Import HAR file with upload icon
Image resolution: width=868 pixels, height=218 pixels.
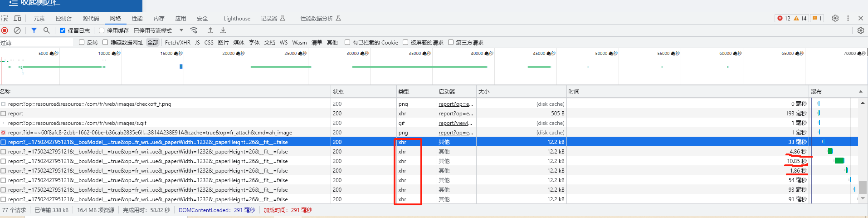click(210, 30)
